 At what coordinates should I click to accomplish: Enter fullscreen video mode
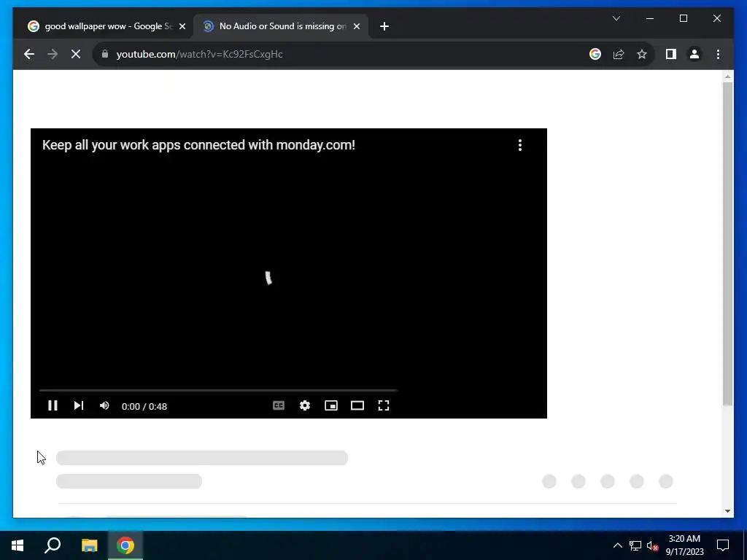point(384,405)
